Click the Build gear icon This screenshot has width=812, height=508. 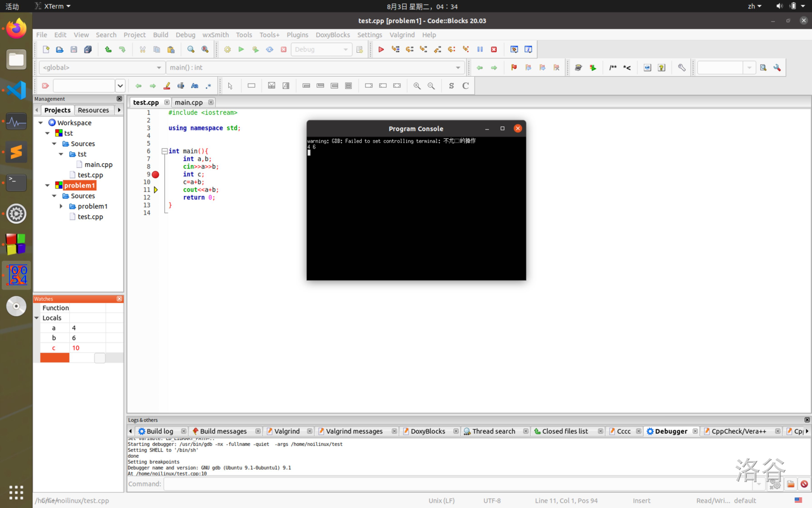(x=227, y=49)
